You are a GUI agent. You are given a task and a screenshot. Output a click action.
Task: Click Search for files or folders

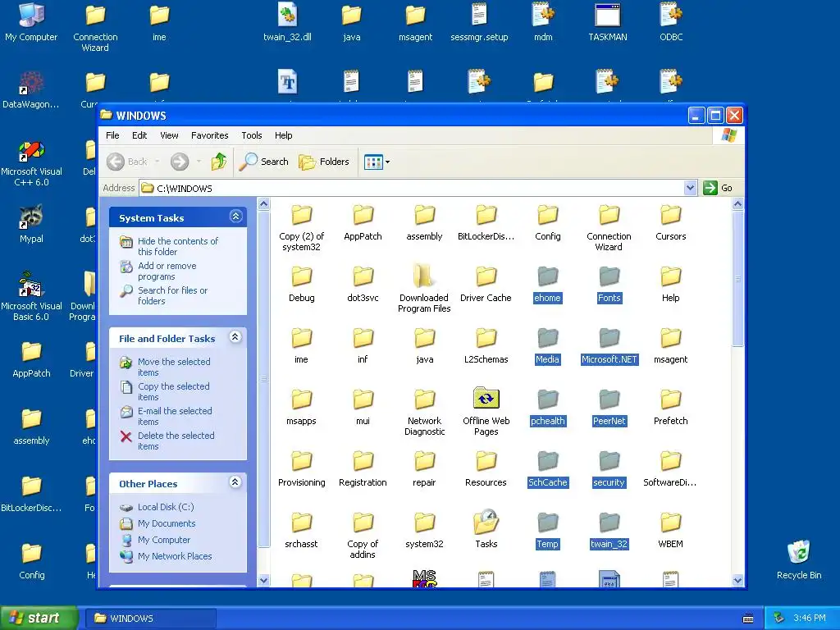pos(172,295)
